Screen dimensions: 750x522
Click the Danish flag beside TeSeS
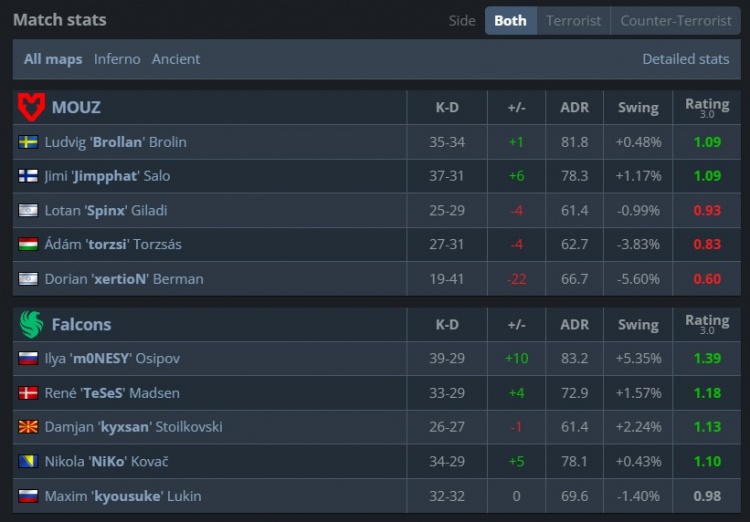(28, 393)
